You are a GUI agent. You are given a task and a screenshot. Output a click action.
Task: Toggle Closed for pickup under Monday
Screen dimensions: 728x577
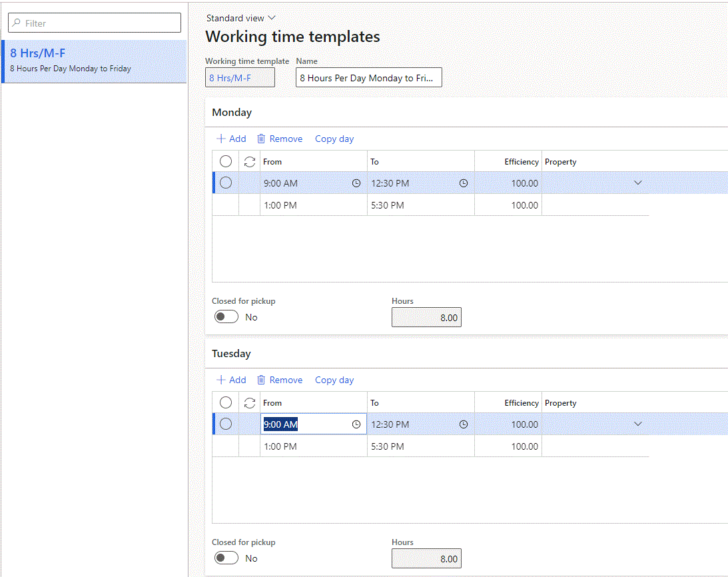[226, 316]
